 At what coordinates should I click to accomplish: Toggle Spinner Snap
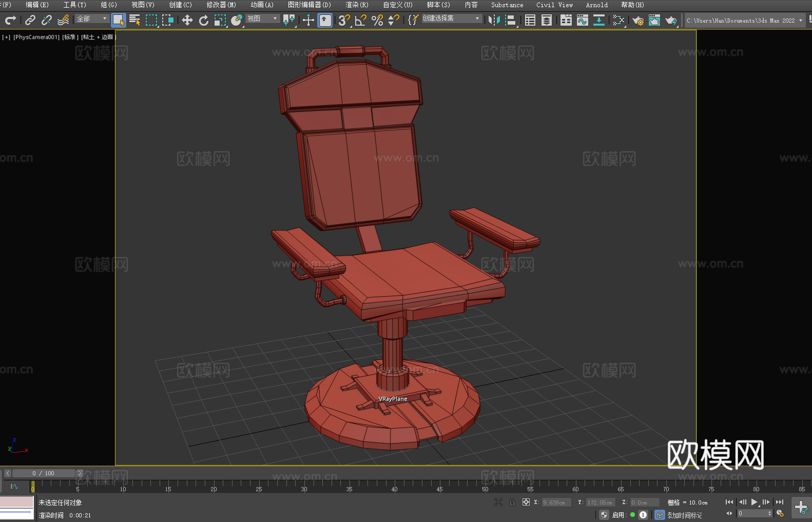394,20
